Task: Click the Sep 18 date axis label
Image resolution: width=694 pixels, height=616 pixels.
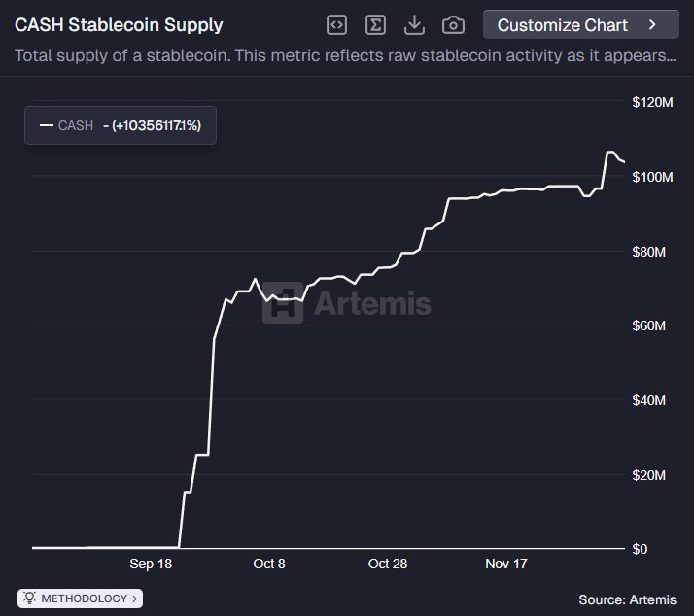Action: tap(151, 564)
